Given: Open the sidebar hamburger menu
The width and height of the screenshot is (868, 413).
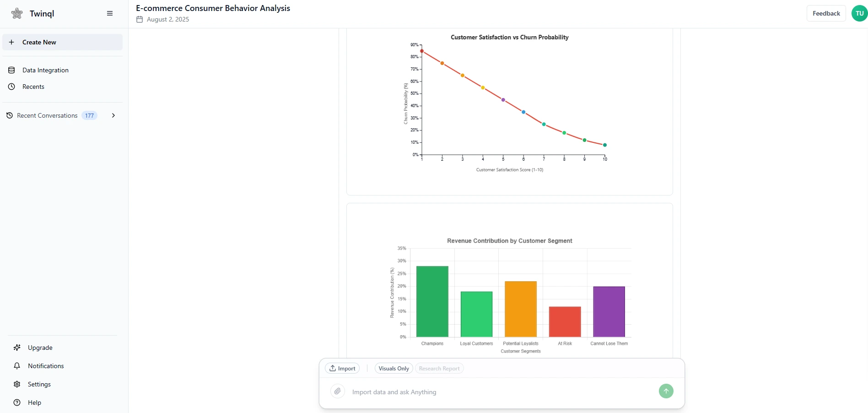Looking at the screenshot, I should 110,13.
